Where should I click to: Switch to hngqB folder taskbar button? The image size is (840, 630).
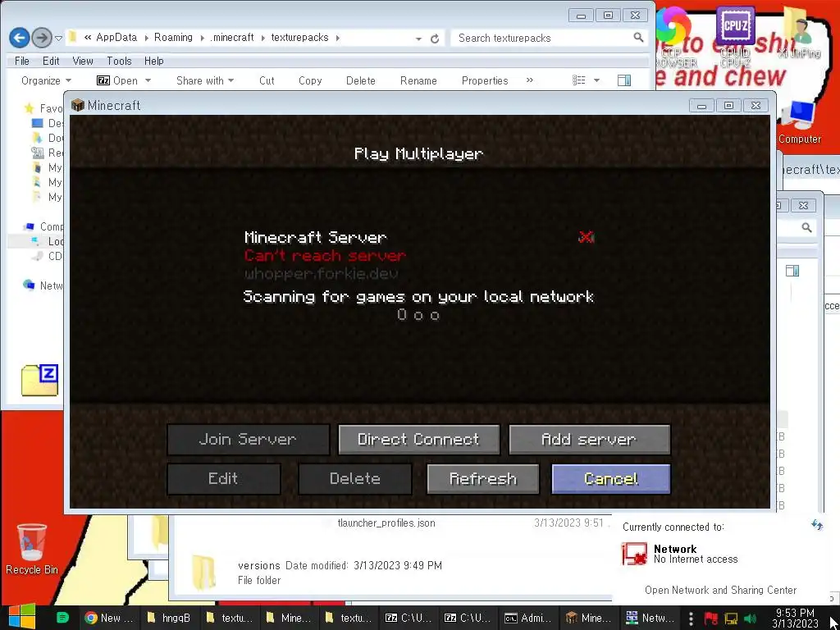pyautogui.click(x=169, y=618)
